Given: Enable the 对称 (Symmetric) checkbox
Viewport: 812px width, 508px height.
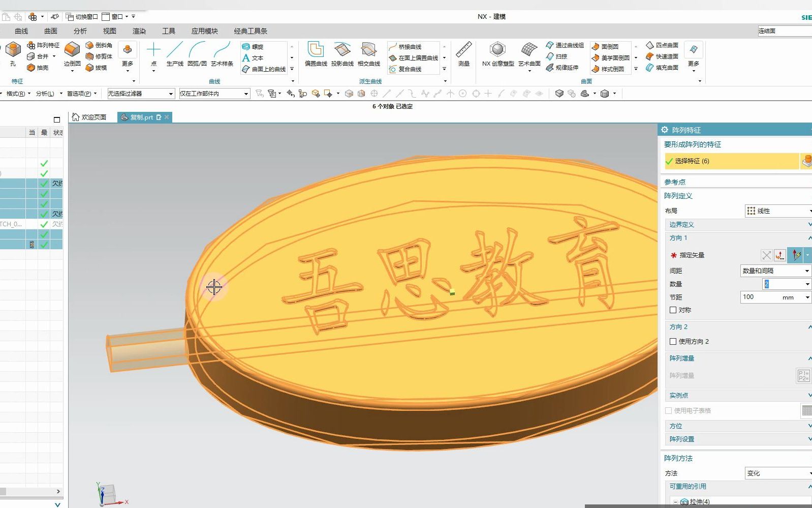Looking at the screenshot, I should tap(673, 310).
